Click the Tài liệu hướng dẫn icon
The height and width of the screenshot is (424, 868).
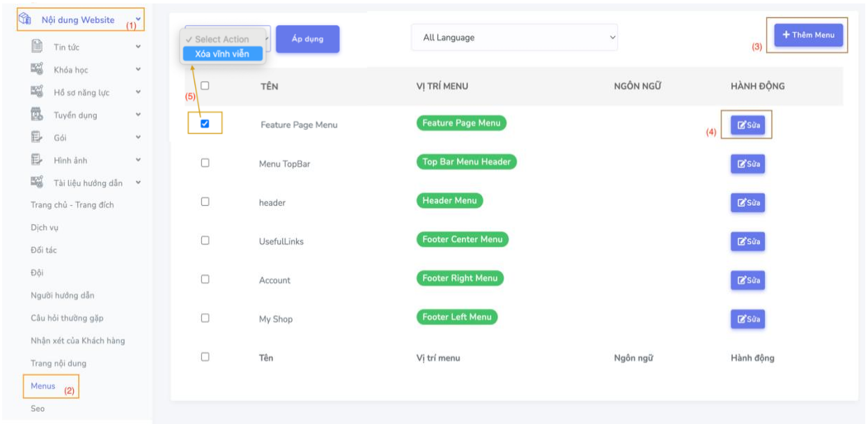pos(38,183)
